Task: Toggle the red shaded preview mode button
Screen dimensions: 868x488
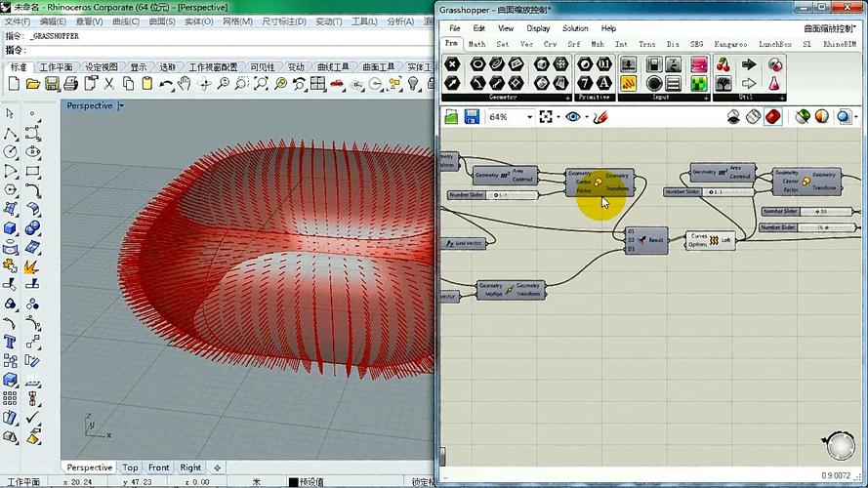Action: 772,117
